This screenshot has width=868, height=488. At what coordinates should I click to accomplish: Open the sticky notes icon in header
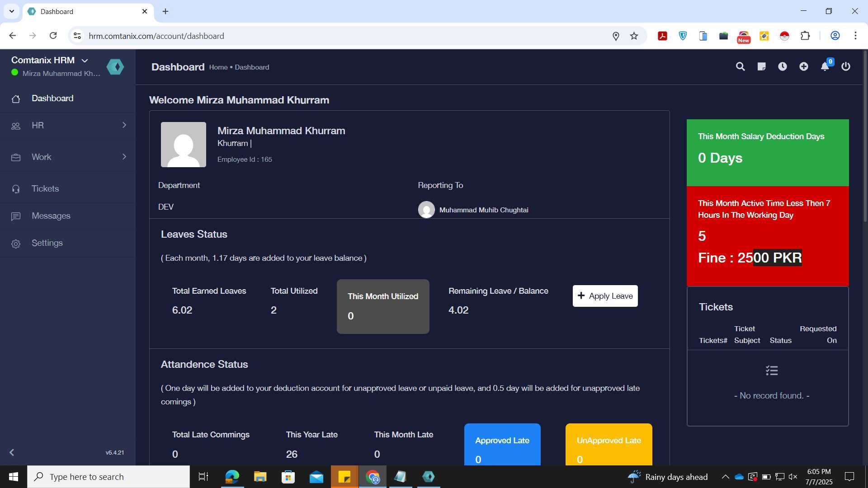[761, 67]
